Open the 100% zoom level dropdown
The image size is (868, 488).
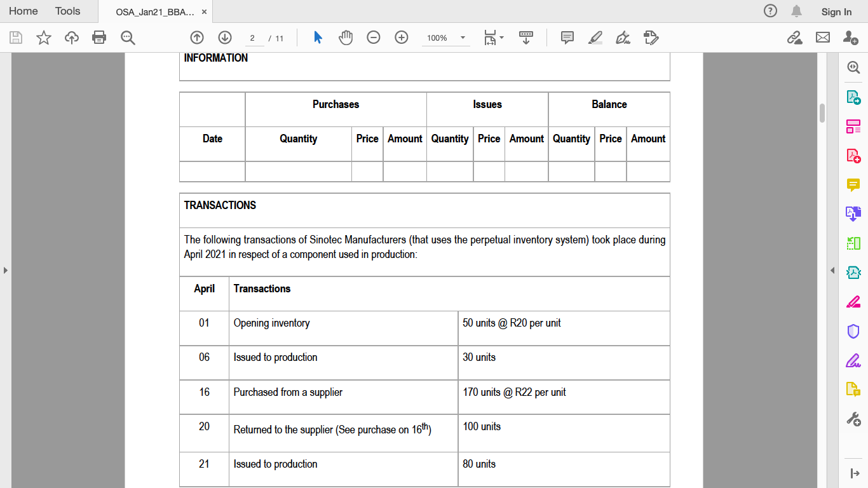[445, 37]
